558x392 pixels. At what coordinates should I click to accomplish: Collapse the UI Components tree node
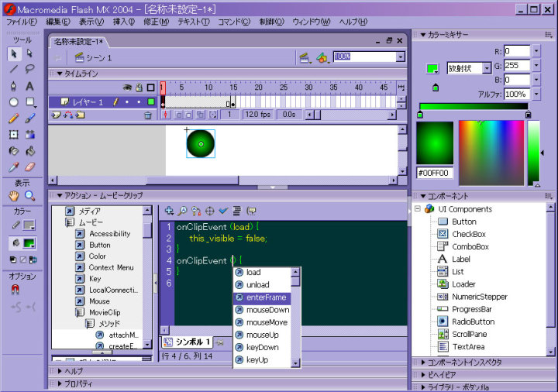tap(418, 209)
